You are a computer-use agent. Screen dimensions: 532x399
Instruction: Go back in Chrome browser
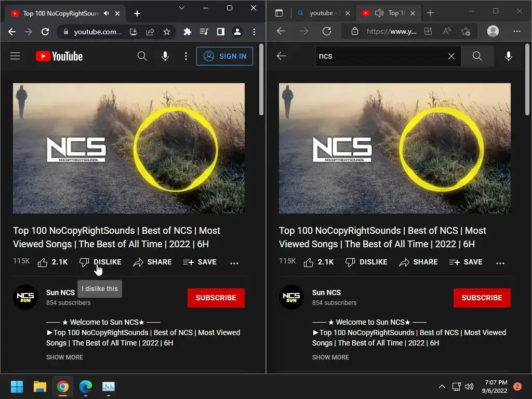coord(12,32)
